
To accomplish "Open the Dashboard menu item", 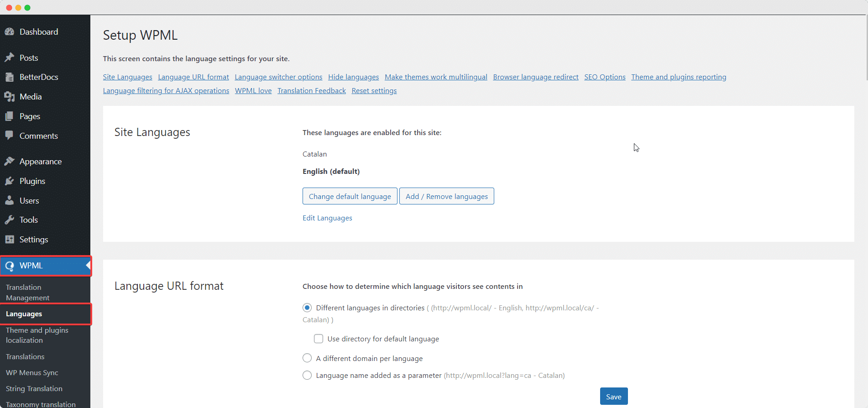I will [39, 32].
